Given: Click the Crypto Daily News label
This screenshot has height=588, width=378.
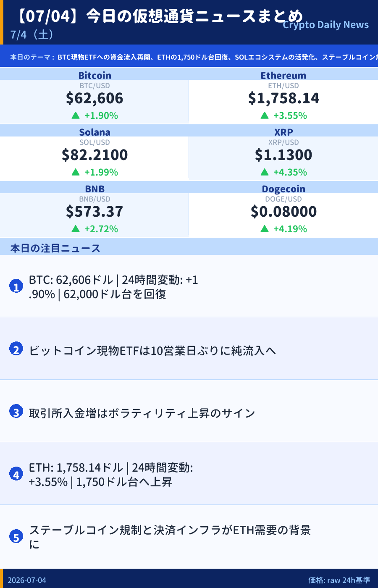Looking at the screenshot, I should (325, 25).
